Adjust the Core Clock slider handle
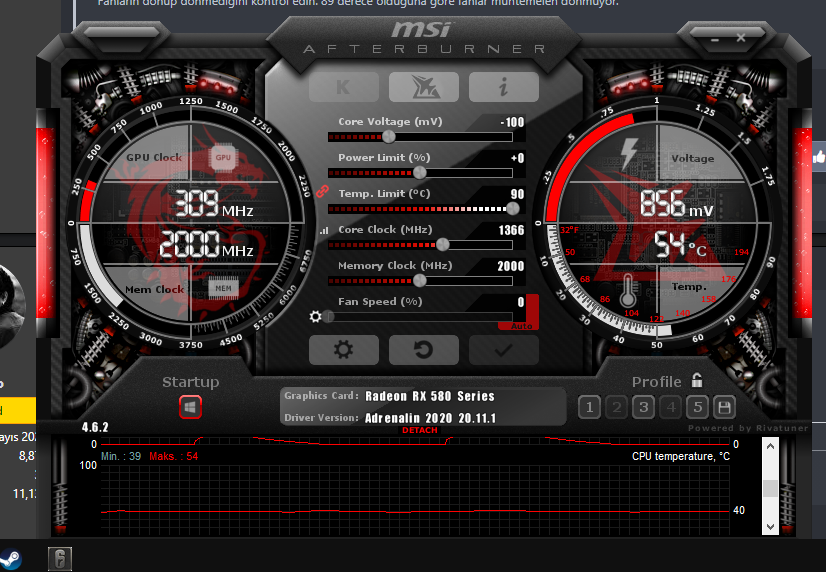Viewport: 826px width, 572px height. point(443,244)
